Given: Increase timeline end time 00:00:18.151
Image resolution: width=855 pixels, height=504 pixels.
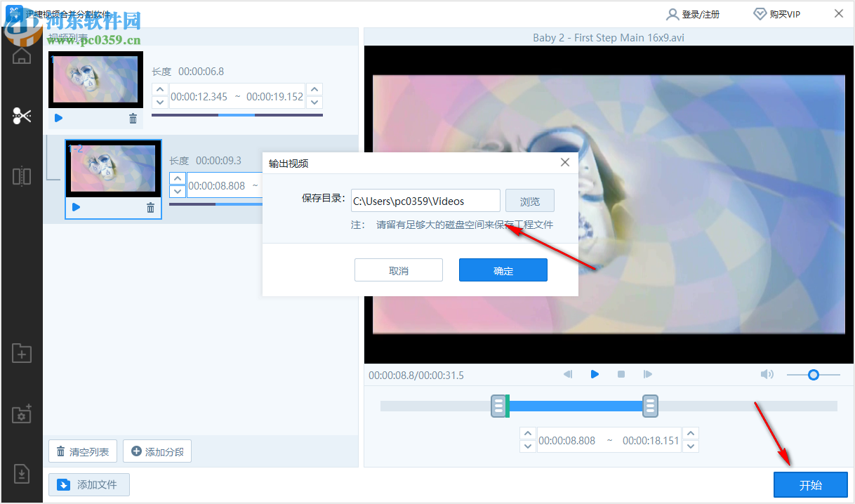Looking at the screenshot, I should [x=691, y=434].
